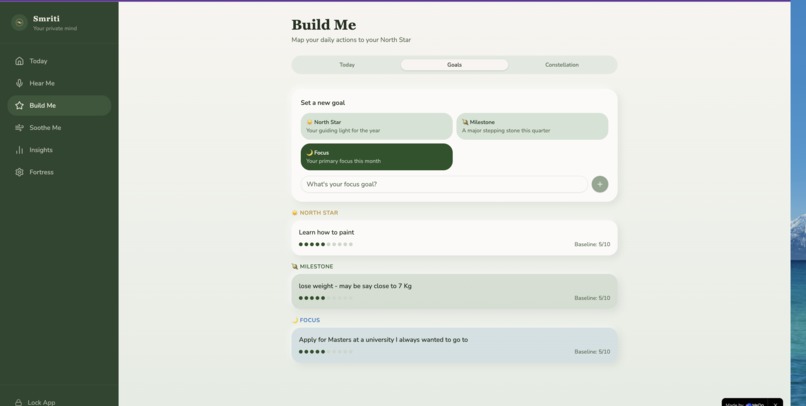806x406 pixels.
Task: Click the Smriti app name
Action: point(46,19)
